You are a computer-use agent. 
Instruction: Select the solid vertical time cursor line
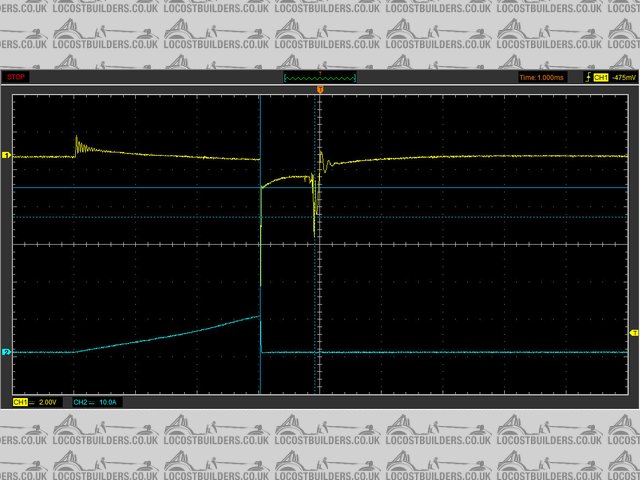point(260,244)
